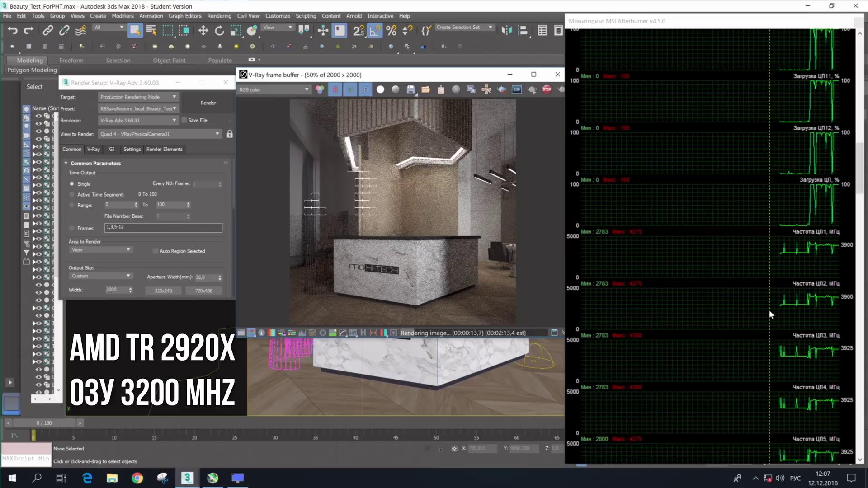Click the Stop render icon

547,89
